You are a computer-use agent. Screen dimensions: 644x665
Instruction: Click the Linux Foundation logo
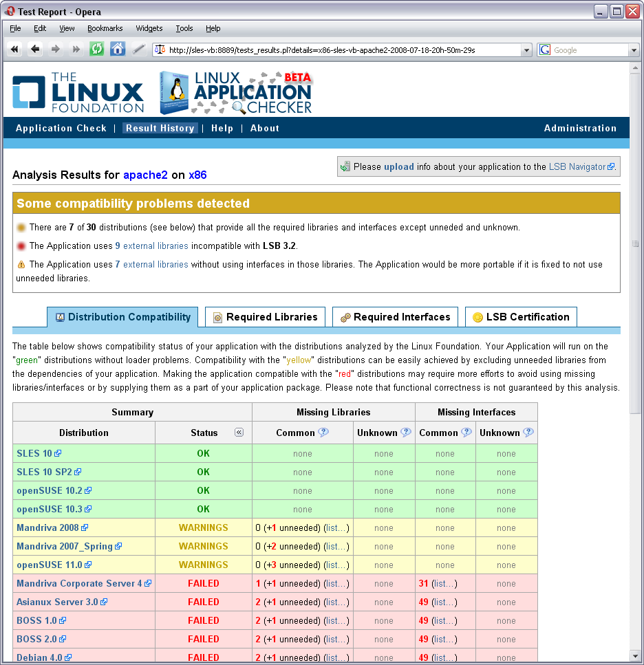(78, 92)
